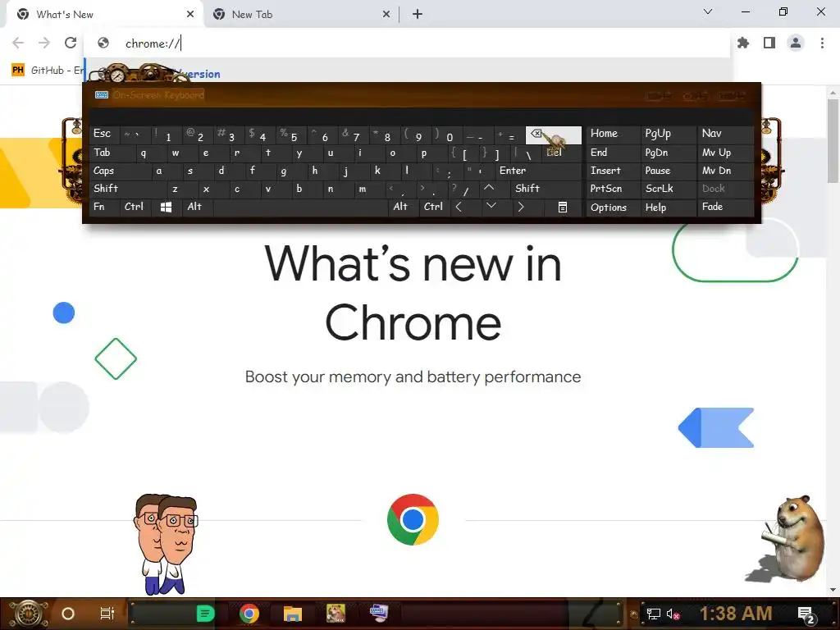Open keyboard Options

(x=612, y=208)
